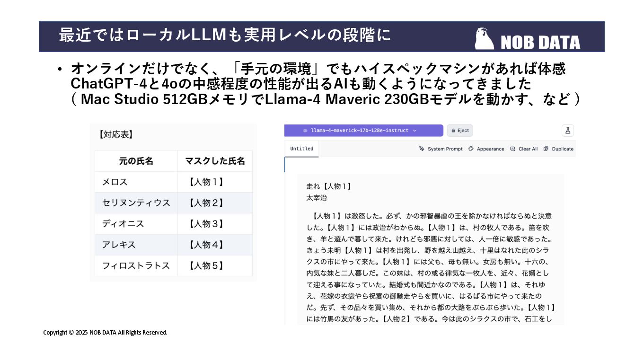Click the Duplicate icon
This screenshot has width=644, height=362.
[x=546, y=149]
